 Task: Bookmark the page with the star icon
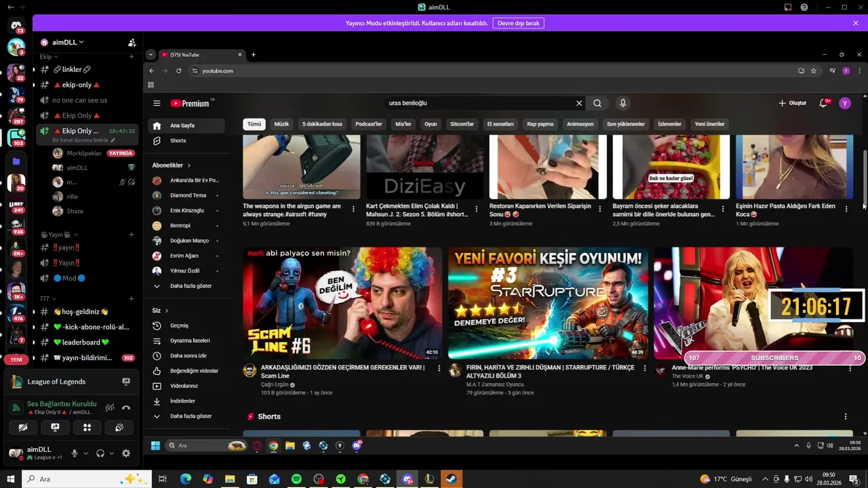[x=813, y=70]
